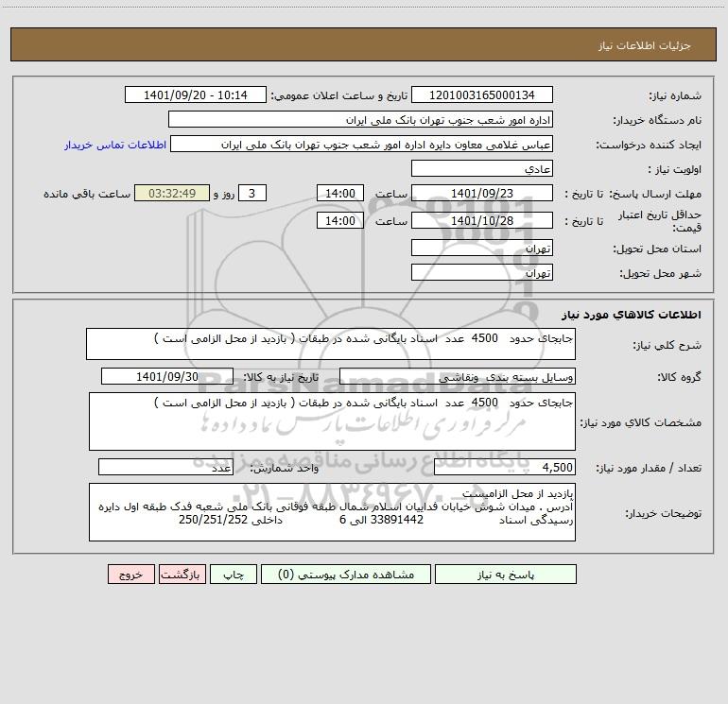The image size is (728, 704).
Task: Click the delivery province field 'تهران'
Action: (x=482, y=249)
